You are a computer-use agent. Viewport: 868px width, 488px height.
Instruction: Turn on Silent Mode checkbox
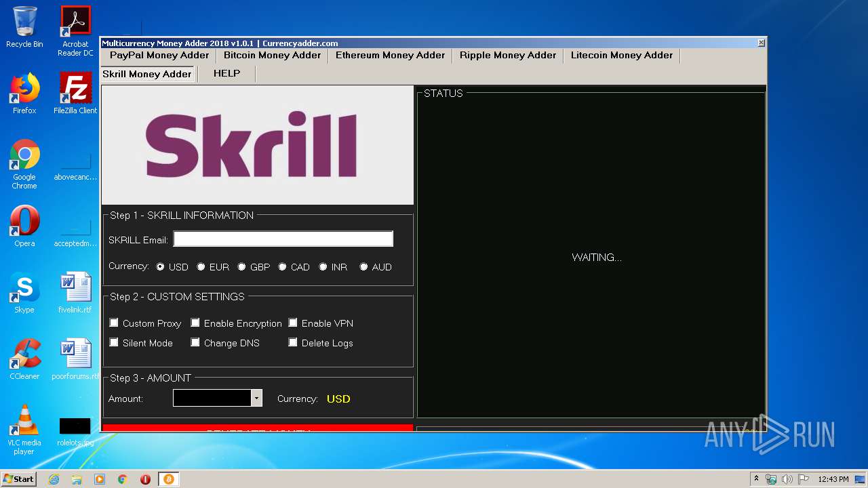pos(114,342)
